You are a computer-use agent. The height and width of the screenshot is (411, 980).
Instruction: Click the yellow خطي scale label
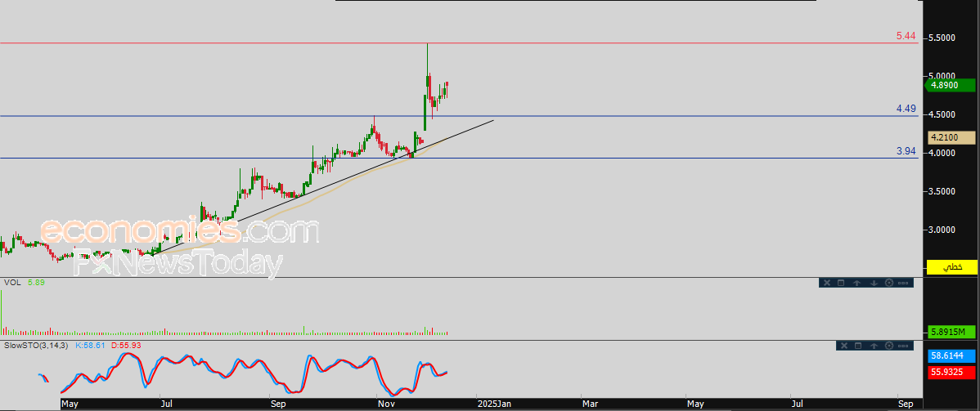point(951,266)
